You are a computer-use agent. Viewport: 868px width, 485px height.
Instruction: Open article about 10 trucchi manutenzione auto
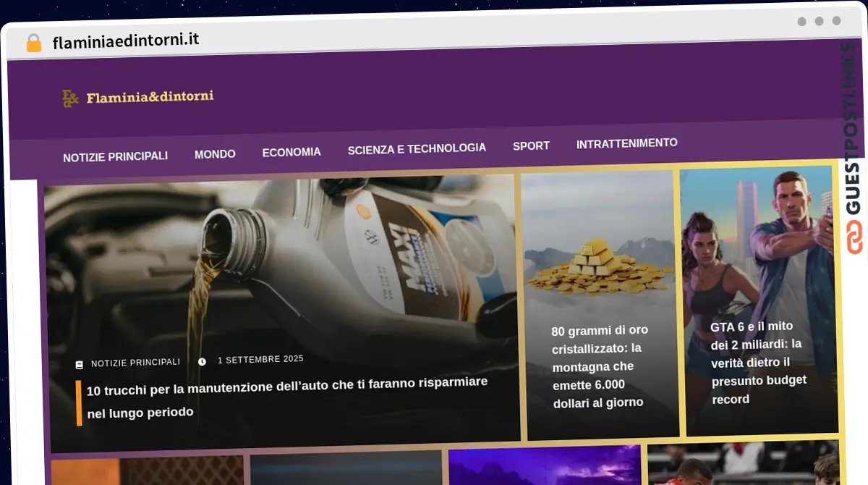[287, 396]
